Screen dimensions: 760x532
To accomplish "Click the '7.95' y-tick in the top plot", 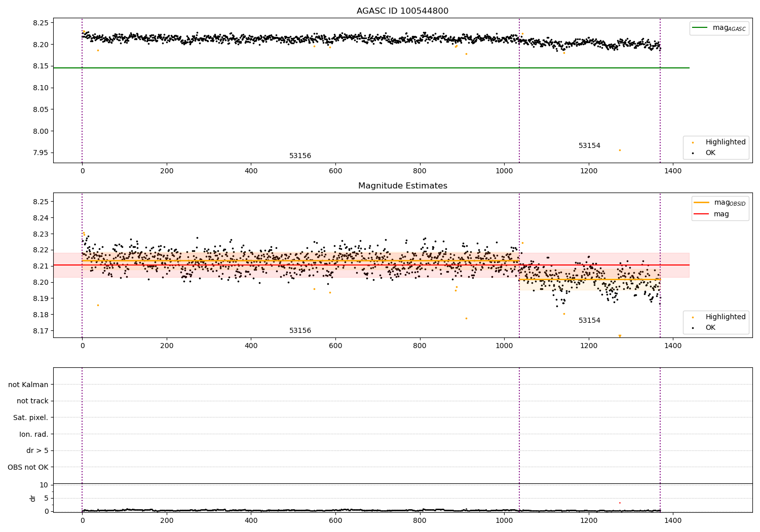I will click(41, 153).
